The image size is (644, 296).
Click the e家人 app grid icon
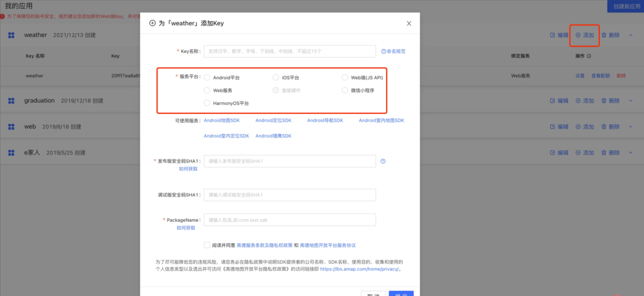pos(11,153)
